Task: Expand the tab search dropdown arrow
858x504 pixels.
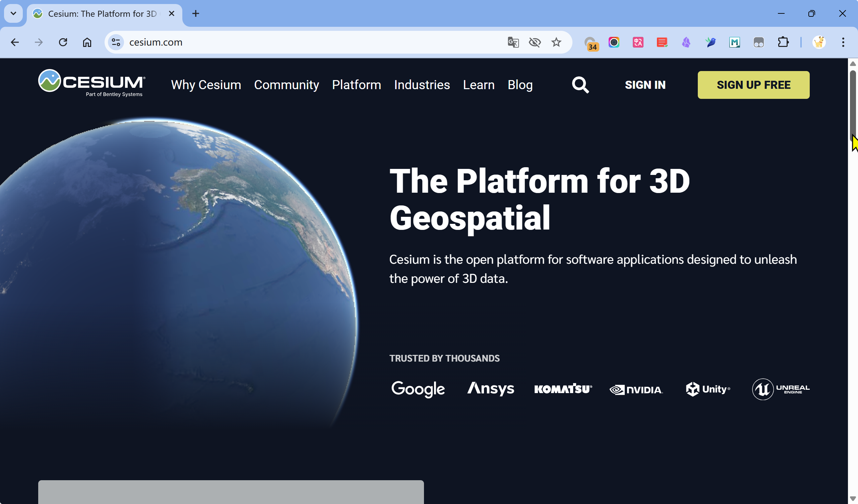Action: tap(13, 14)
